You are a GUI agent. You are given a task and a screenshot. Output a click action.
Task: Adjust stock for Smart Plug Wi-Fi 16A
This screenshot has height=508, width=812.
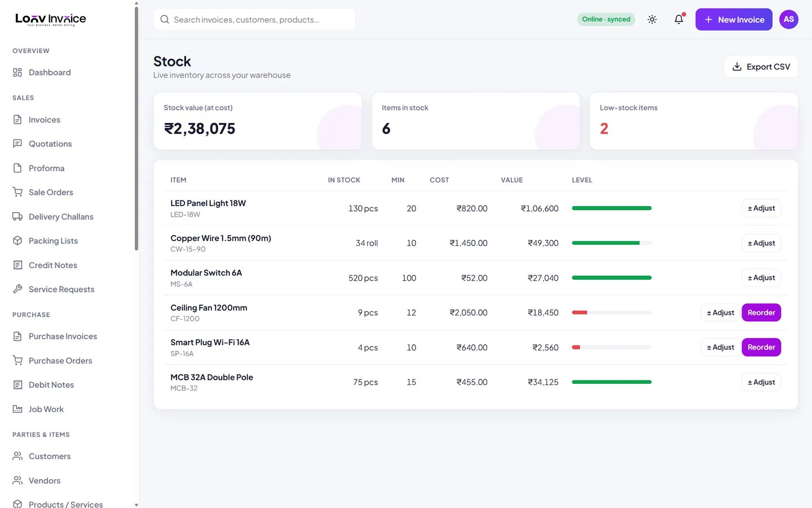(720, 347)
